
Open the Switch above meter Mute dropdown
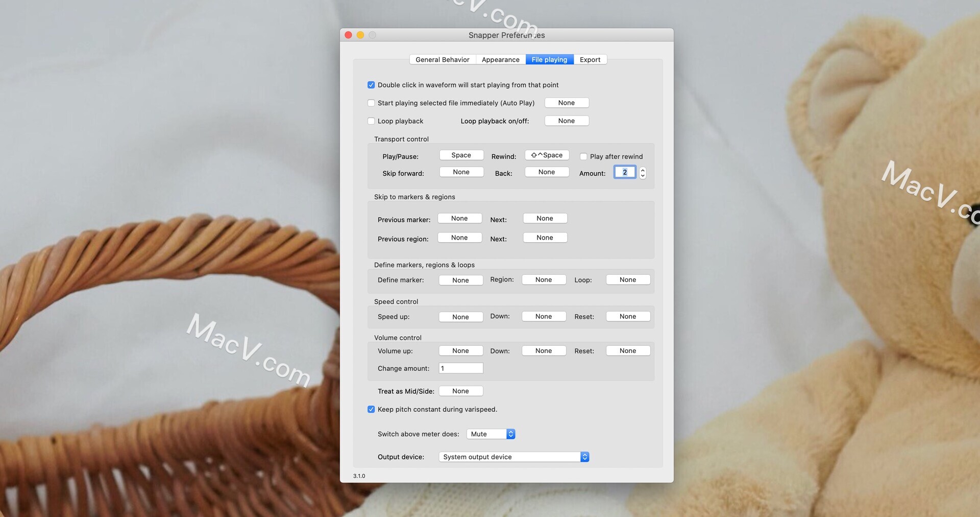491,434
